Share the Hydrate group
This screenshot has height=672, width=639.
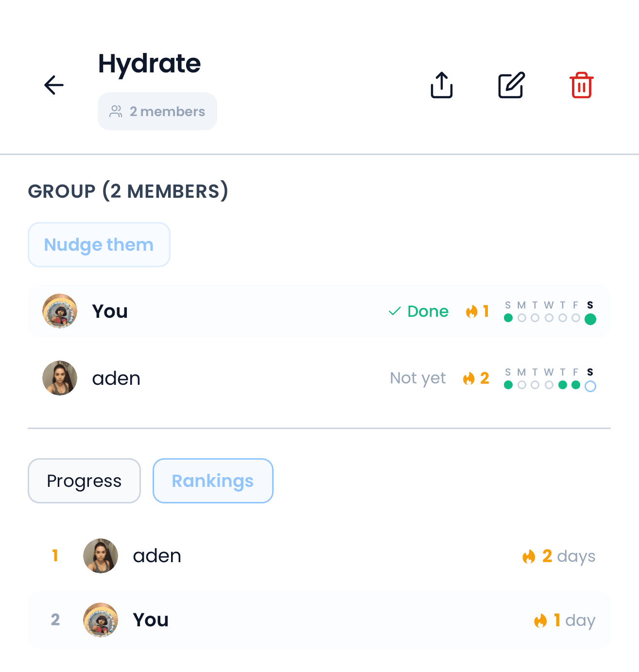[441, 85]
